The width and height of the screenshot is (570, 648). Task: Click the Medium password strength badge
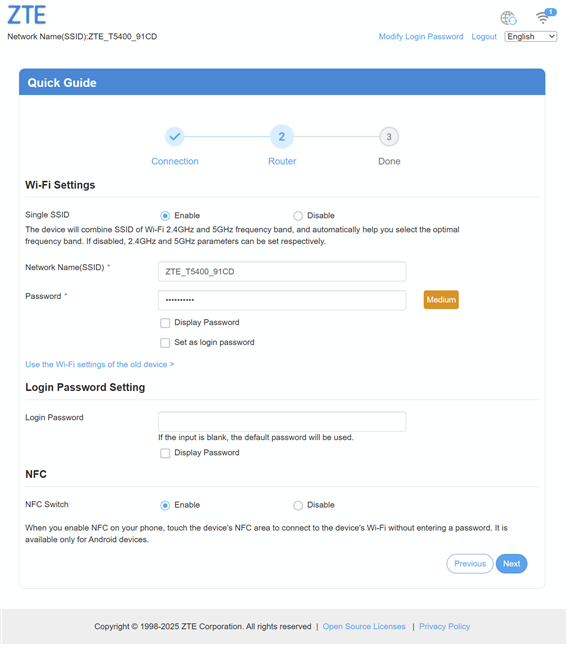[441, 300]
